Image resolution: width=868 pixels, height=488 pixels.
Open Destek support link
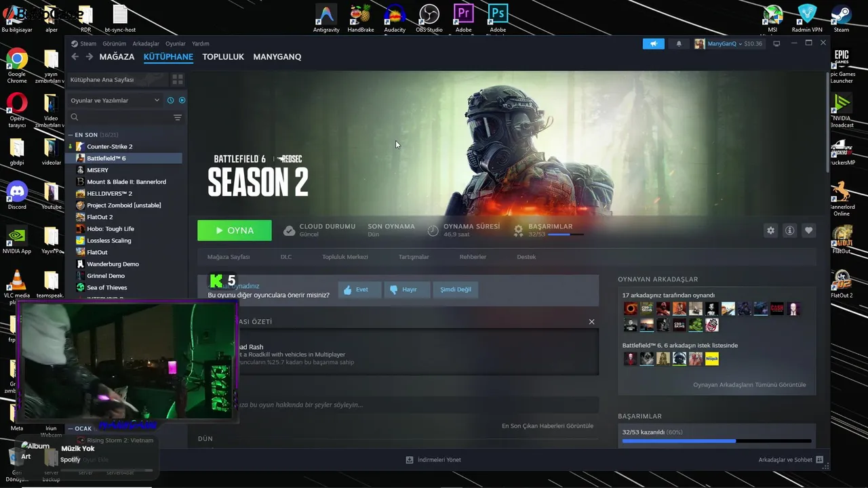526,257
